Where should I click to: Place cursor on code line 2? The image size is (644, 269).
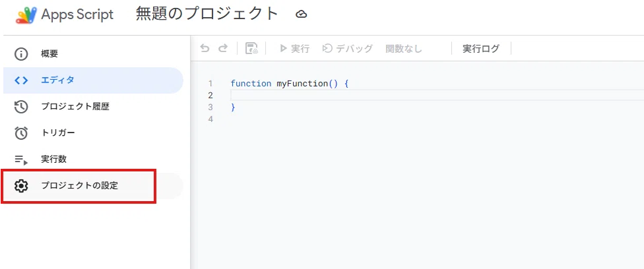(x=437, y=96)
